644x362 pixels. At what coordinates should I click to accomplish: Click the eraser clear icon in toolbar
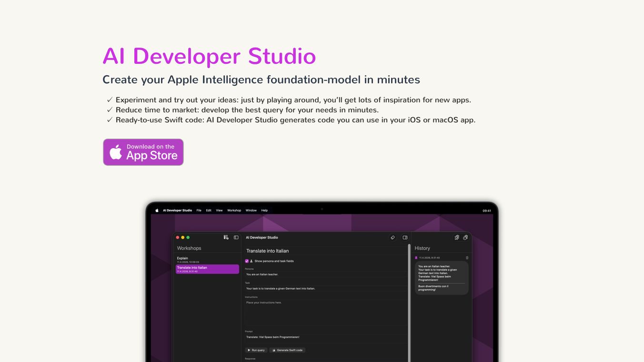pos(392,237)
